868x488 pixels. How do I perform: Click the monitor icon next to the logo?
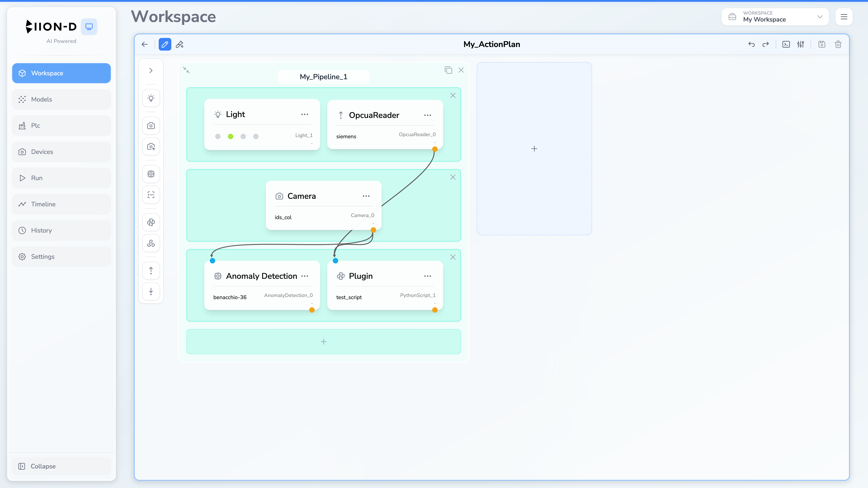click(x=89, y=27)
